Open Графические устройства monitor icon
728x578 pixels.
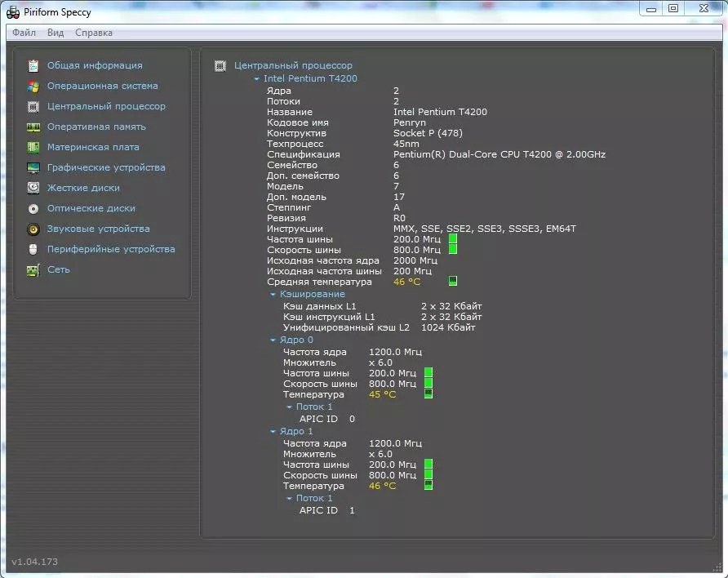click(33, 167)
